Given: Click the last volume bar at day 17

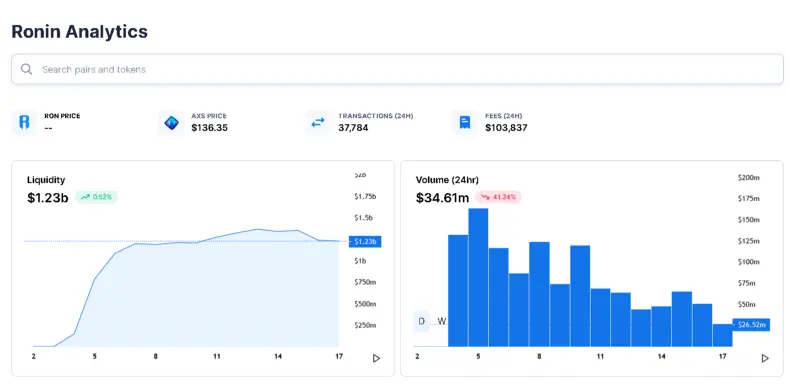Looking at the screenshot, I should tap(723, 335).
